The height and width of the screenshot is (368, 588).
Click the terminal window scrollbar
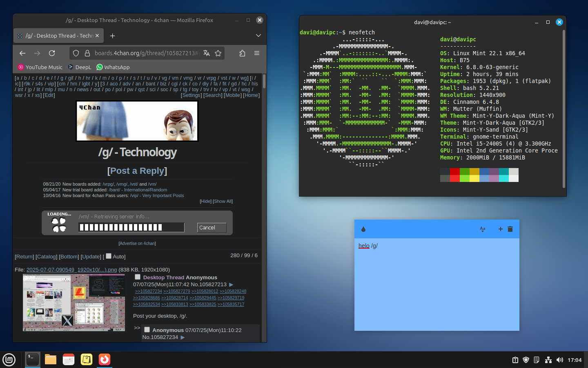point(564,109)
